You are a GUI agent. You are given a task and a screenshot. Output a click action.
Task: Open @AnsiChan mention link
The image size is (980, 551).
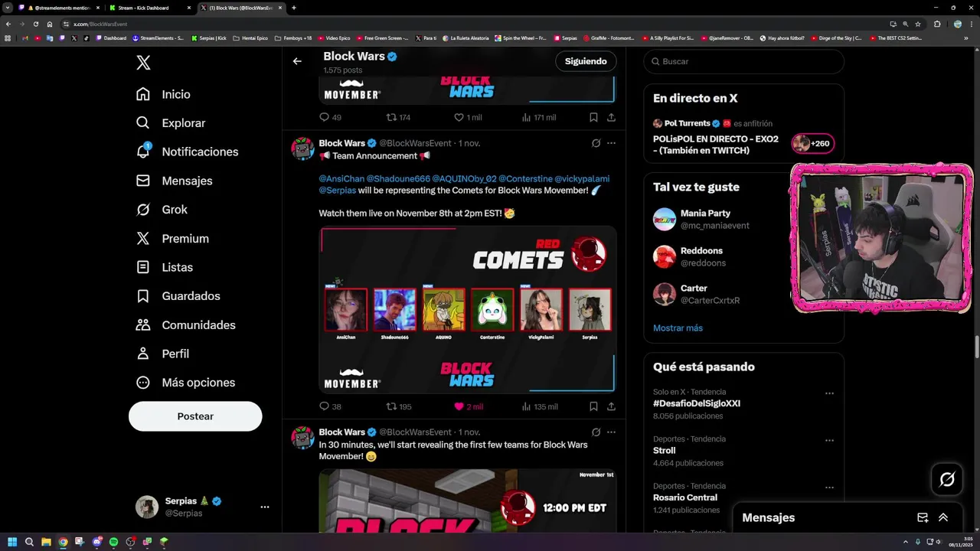pyautogui.click(x=341, y=178)
